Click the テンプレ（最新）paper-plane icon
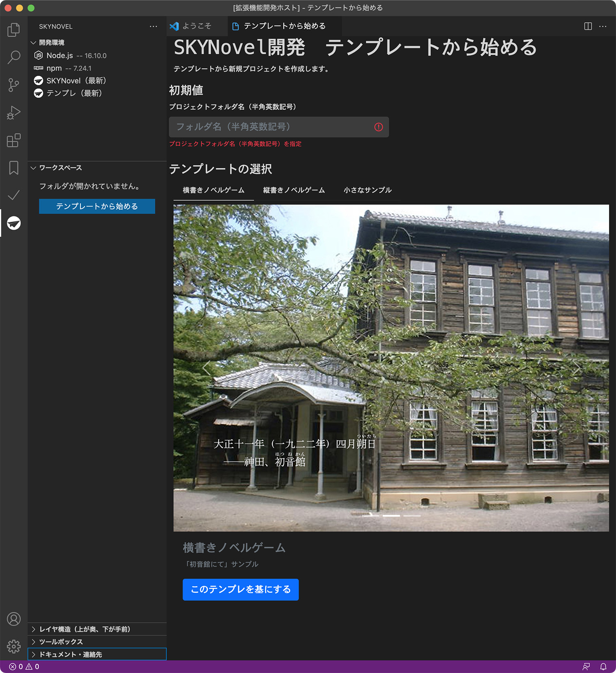Screen dimensions: 616x673 pos(39,93)
